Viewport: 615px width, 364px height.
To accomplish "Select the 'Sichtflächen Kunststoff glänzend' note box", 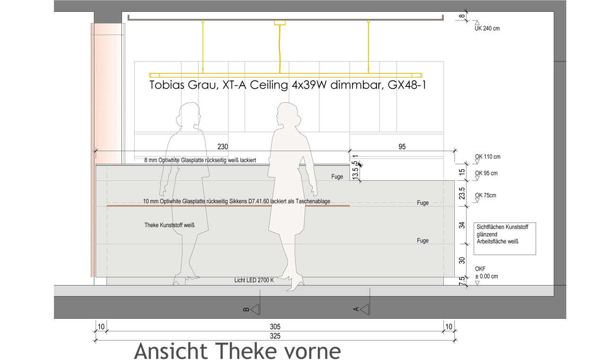I will coord(505,238).
